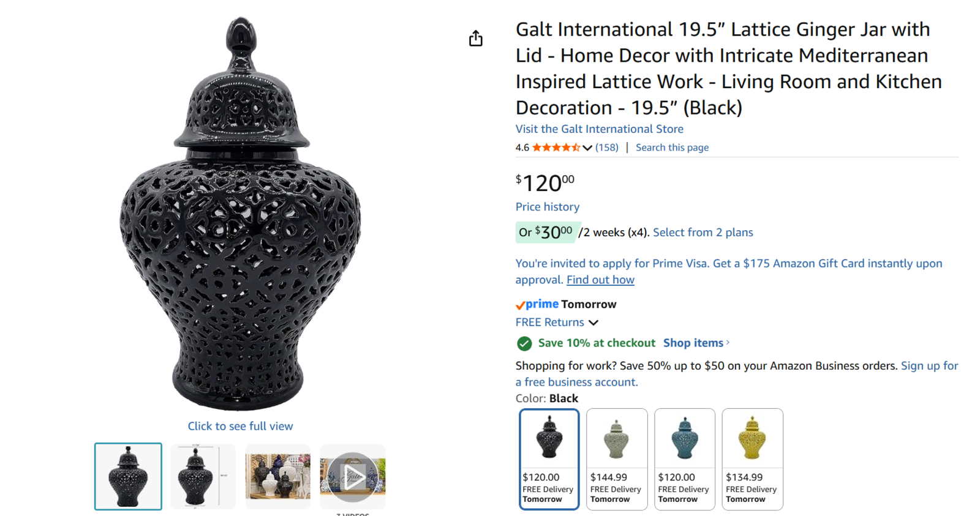Pick the yellow jar color option
The height and width of the screenshot is (516, 980).
click(752, 459)
